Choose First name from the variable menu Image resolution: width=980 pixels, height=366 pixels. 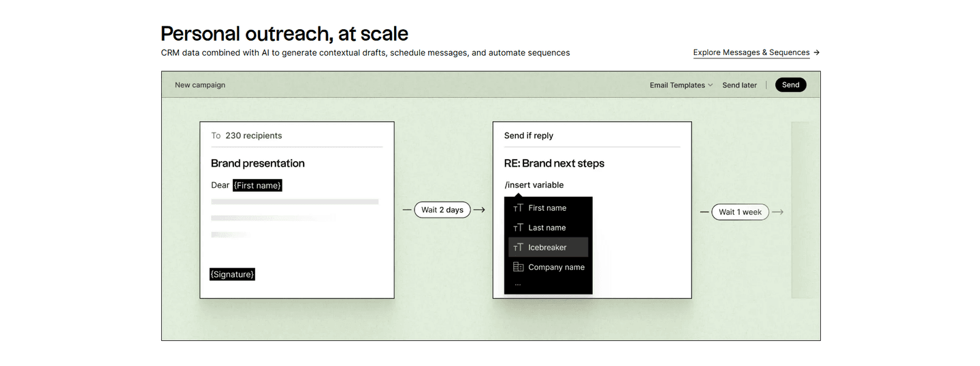coord(549,208)
